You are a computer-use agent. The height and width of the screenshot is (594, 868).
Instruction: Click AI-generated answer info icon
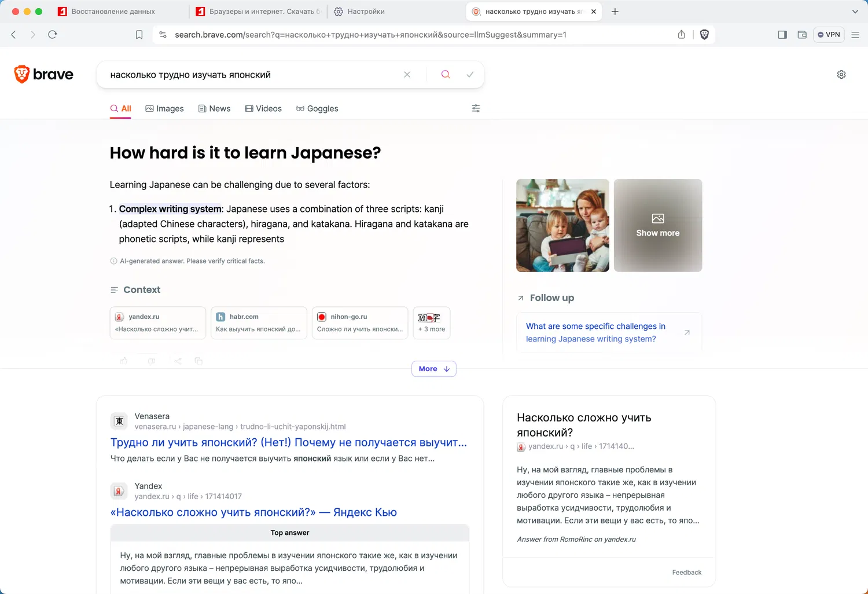113,261
